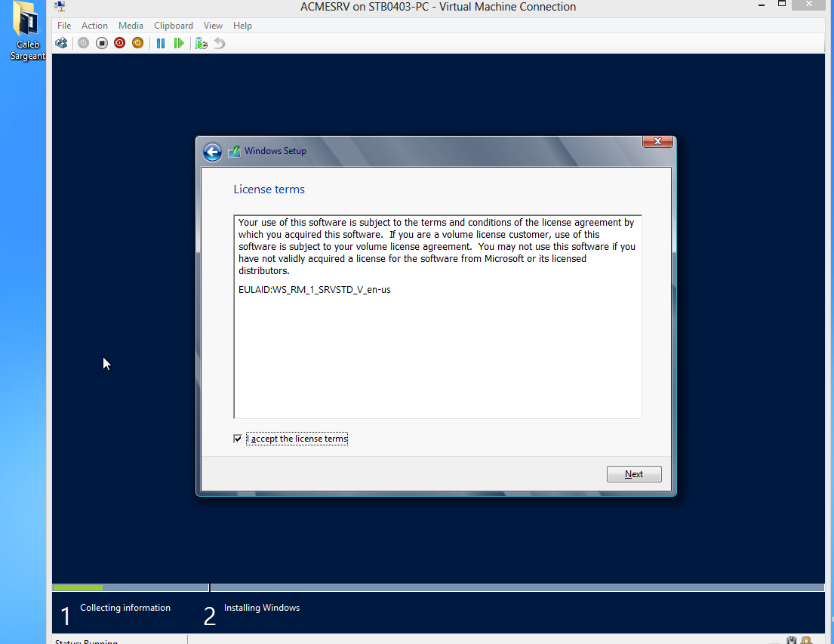Open the Media menu
834x644 pixels.
[131, 26]
